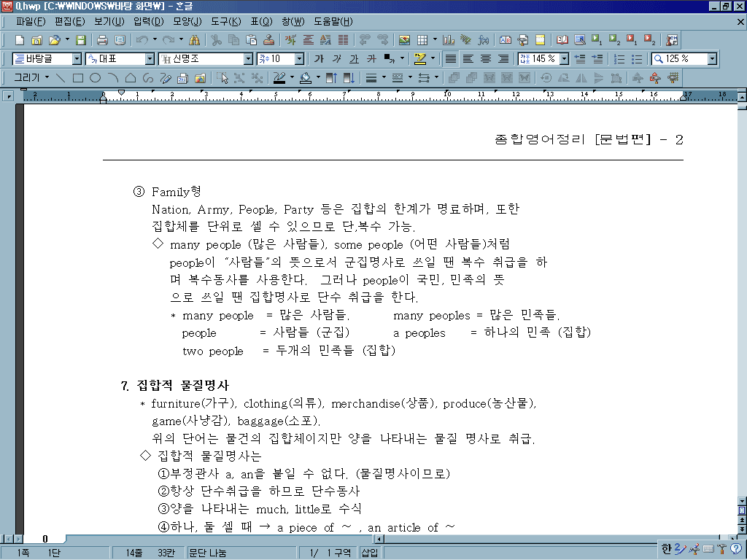
Task: Set left paragraph alignment
Action: tap(468, 58)
